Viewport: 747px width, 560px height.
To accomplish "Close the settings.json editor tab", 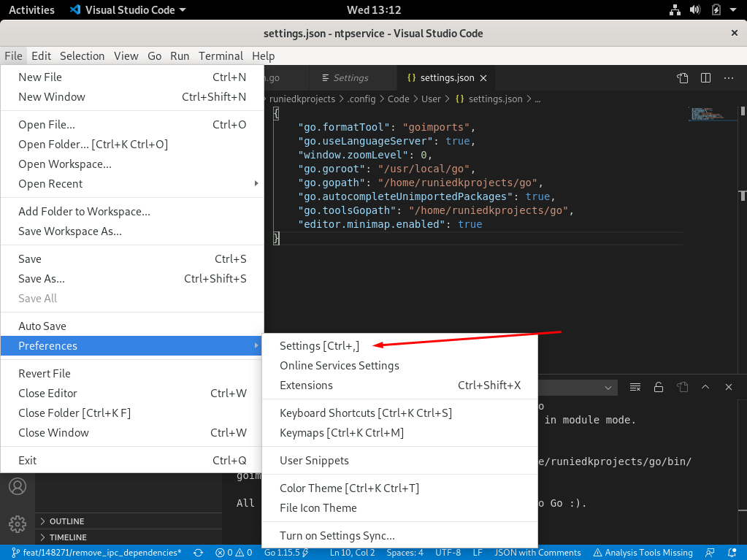I will [x=483, y=78].
